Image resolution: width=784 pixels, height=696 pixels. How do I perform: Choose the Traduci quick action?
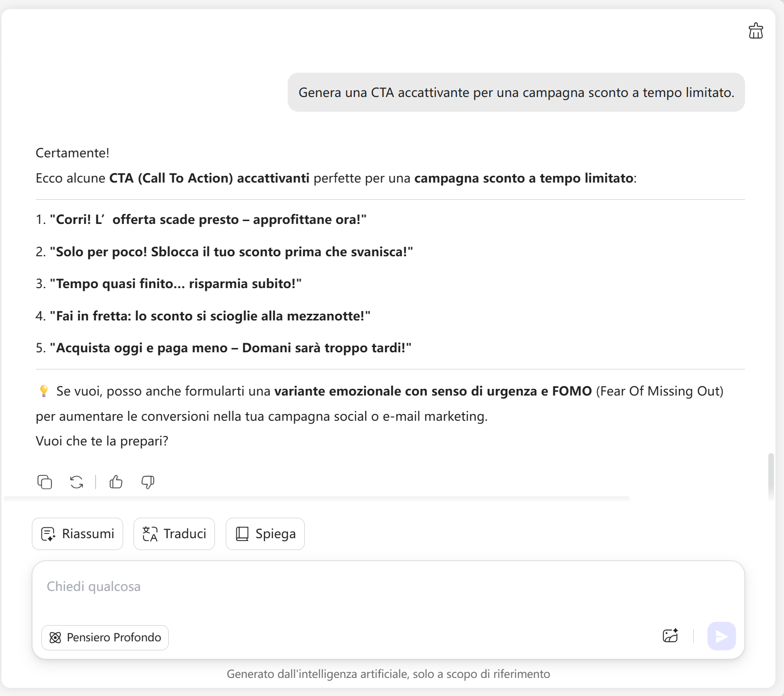174,534
